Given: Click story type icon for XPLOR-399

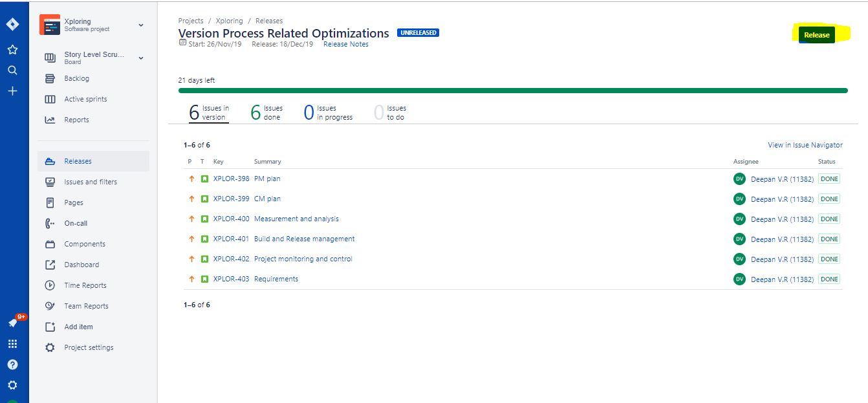Looking at the screenshot, I should click(204, 199).
